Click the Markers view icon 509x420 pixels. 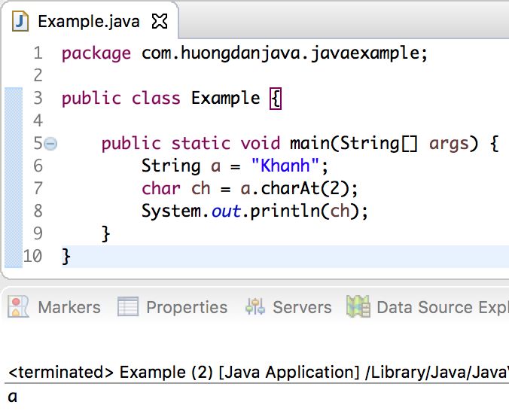tap(18, 306)
